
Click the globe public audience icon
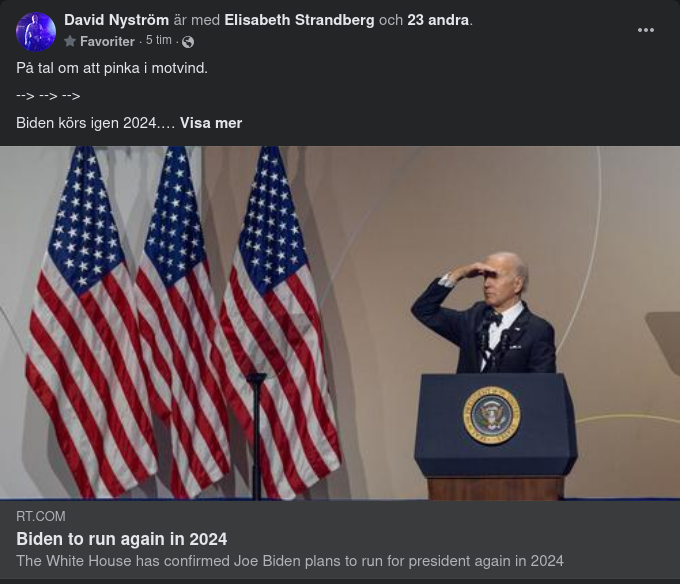[x=188, y=42]
